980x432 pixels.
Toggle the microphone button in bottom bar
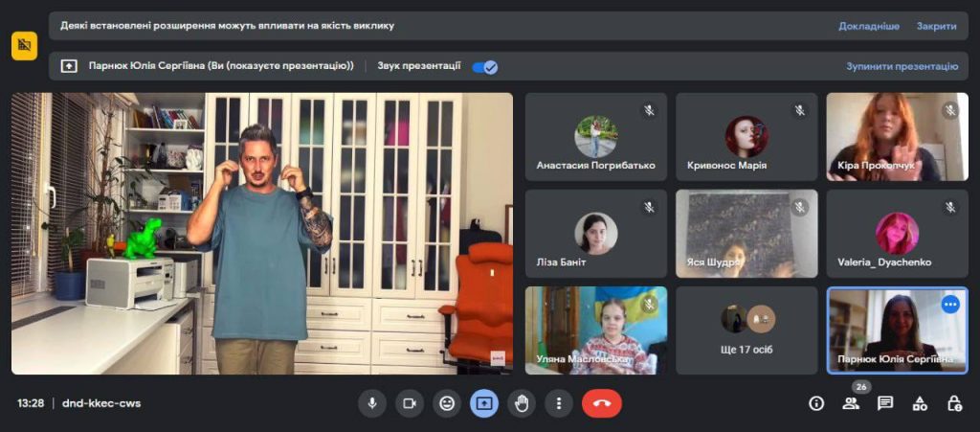point(372,403)
